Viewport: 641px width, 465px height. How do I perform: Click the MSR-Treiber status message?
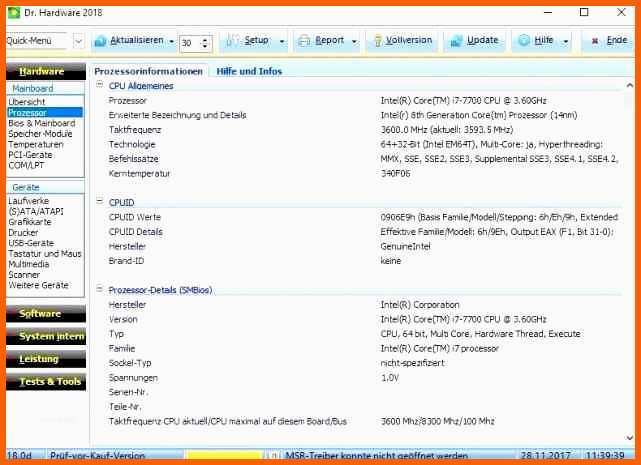(376, 455)
